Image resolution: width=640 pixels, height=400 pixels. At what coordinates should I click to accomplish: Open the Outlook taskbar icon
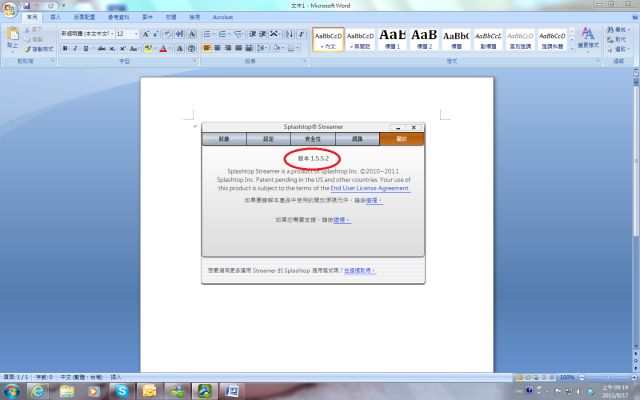[x=149, y=391]
